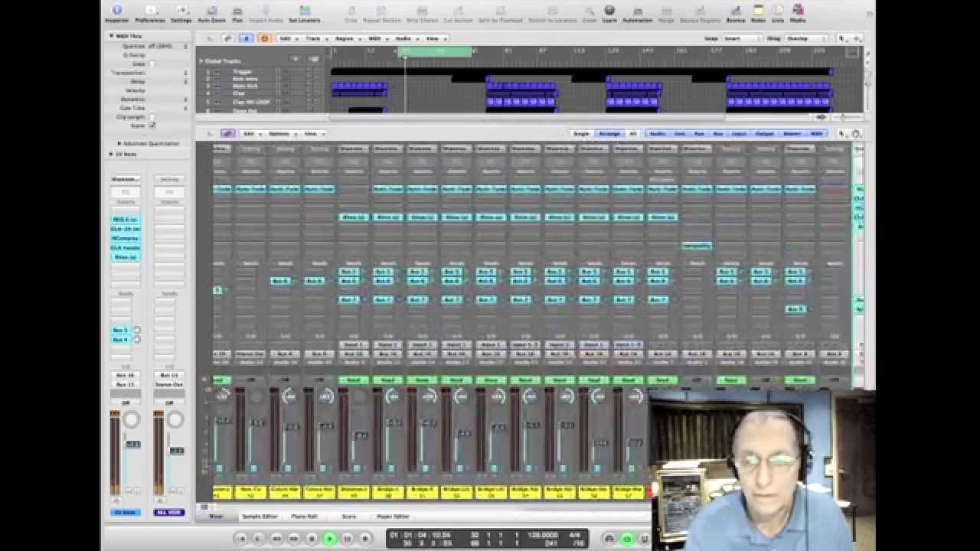The width and height of the screenshot is (980, 551).
Task: Open the Notes toolbar icon
Action: [x=758, y=12]
